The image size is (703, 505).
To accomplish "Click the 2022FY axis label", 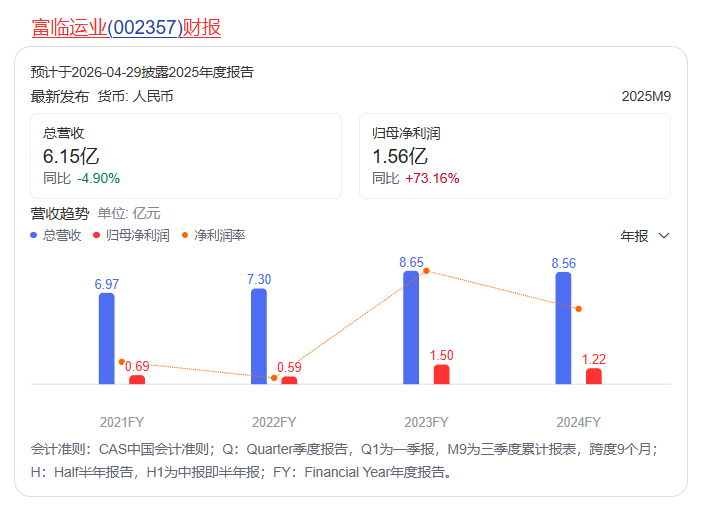I will (x=274, y=422).
